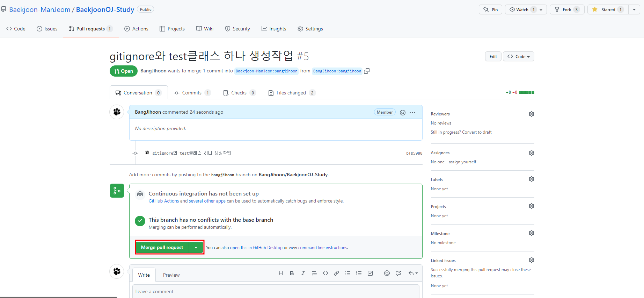
Task: Switch to the Commits tab
Action: coord(192,93)
